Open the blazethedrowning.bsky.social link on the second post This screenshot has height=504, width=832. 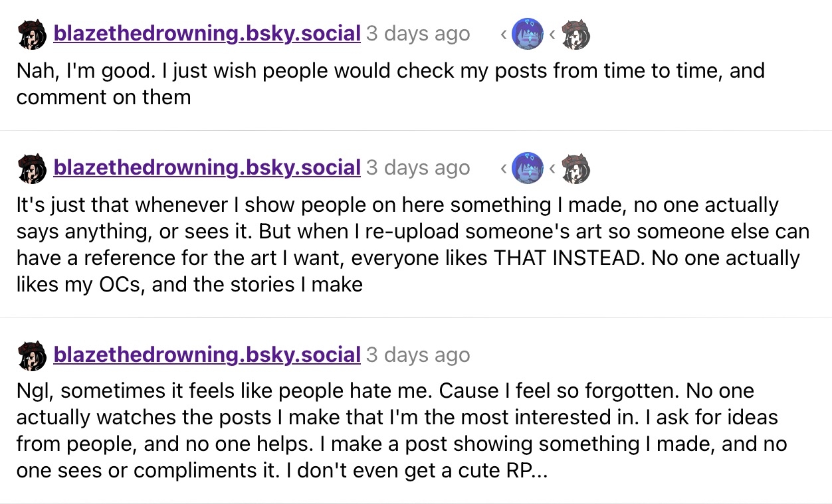[207, 167]
